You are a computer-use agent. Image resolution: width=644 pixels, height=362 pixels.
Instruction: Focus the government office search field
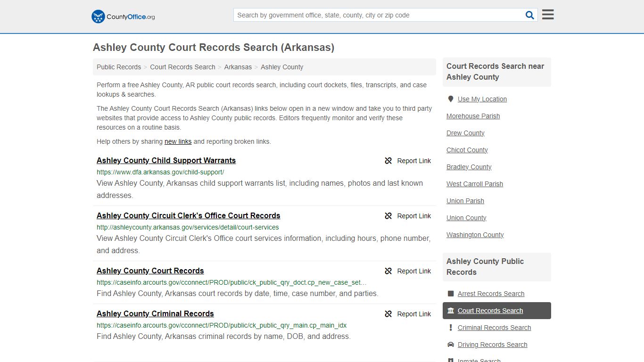[380, 15]
